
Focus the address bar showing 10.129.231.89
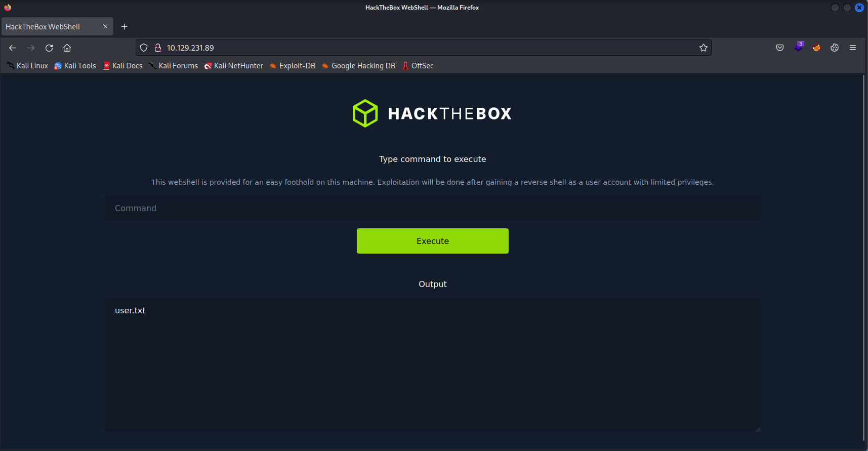[424, 48]
